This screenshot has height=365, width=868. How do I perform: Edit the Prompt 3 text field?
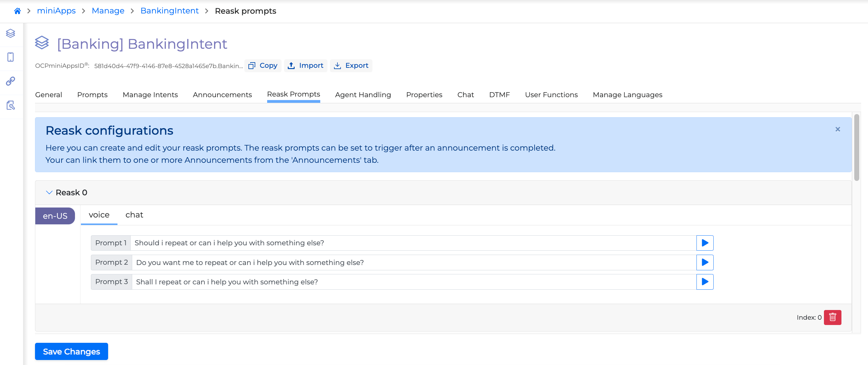click(414, 282)
